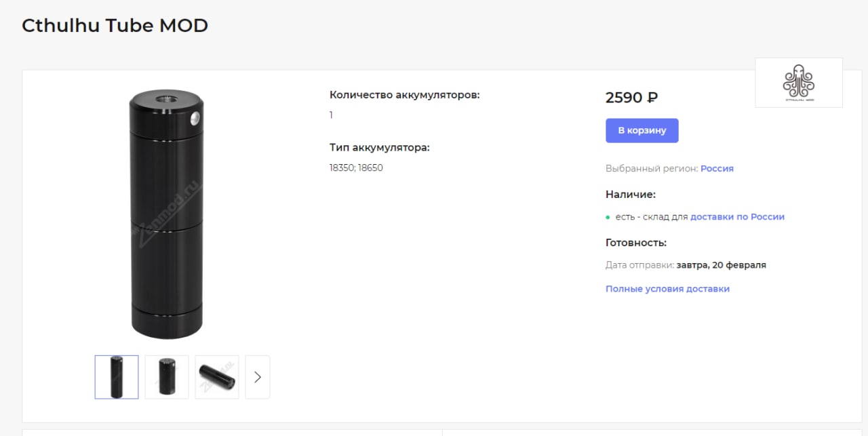Select the first upright tube thumbnail
This screenshot has height=436, width=868.
coord(117,377)
